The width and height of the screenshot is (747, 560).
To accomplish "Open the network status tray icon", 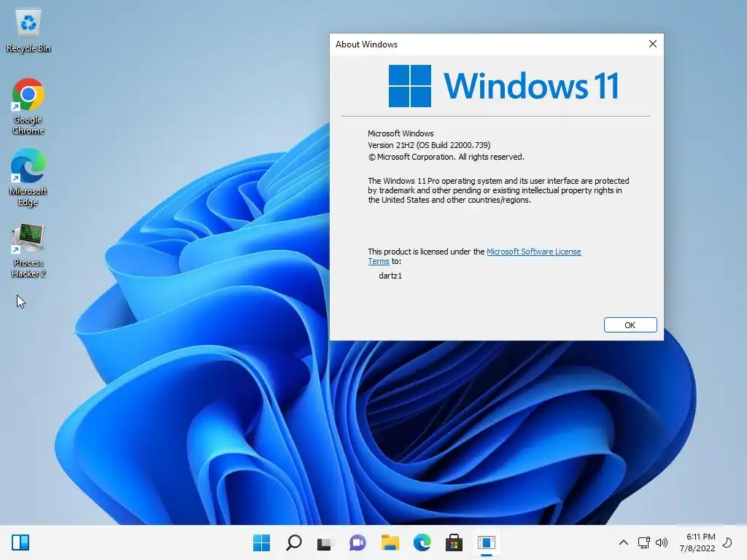I will pos(643,542).
